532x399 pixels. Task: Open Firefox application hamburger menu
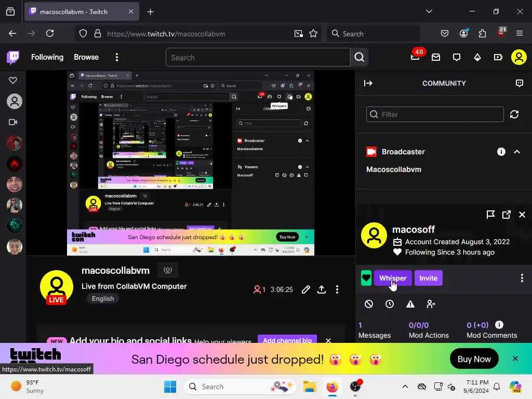520,33
